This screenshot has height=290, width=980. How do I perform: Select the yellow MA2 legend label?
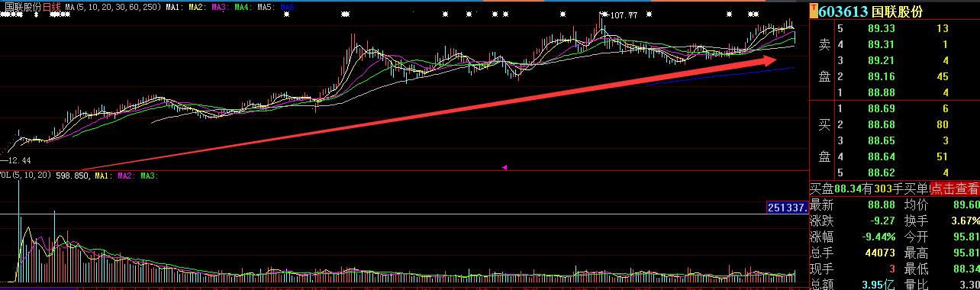click(196, 6)
